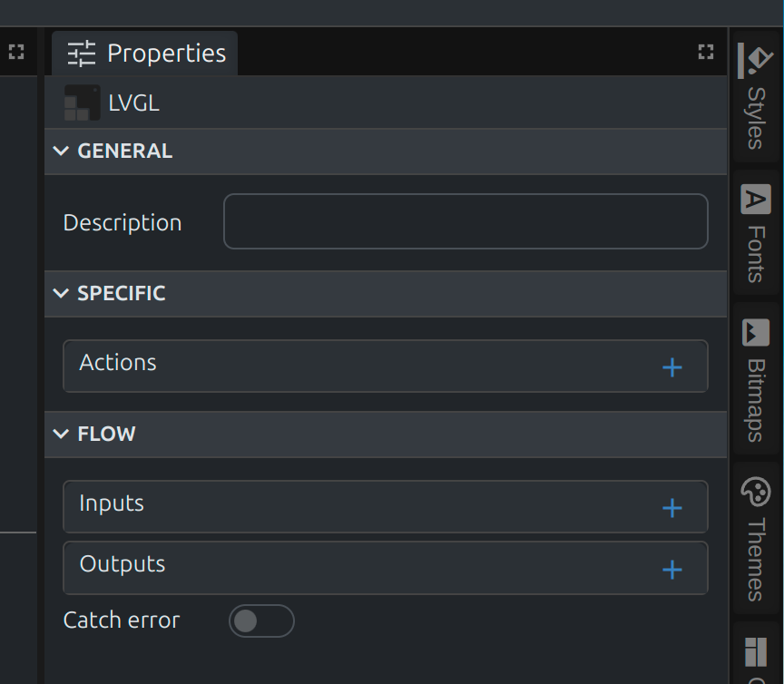
Task: Open the Themes side tab
Action: click(x=755, y=558)
